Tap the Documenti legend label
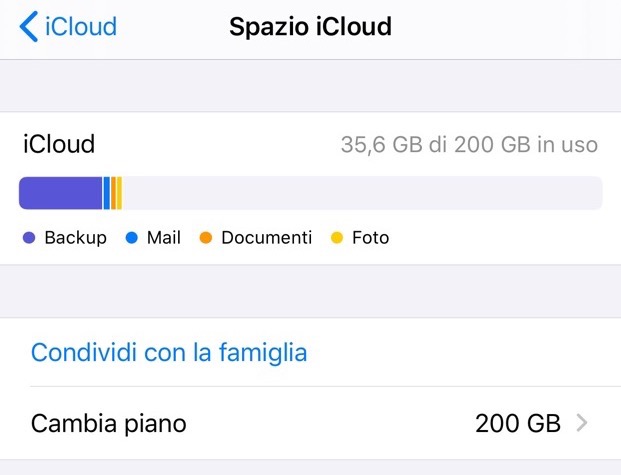Screen dimensions: 621x475 266,238
